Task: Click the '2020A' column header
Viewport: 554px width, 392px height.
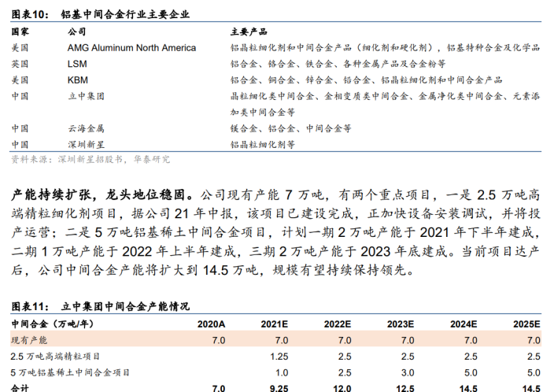Action: click(x=211, y=324)
